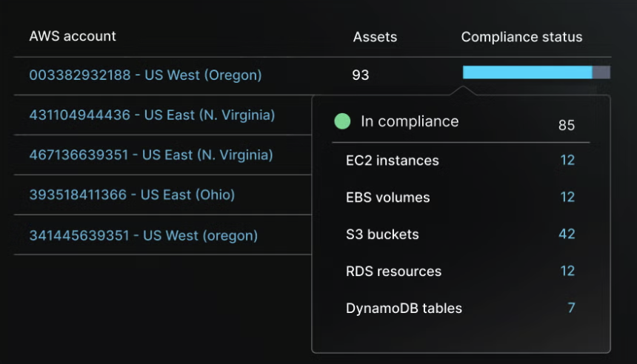Sort by the Compliance status column header
This screenshot has height=364, width=637.
tap(521, 37)
